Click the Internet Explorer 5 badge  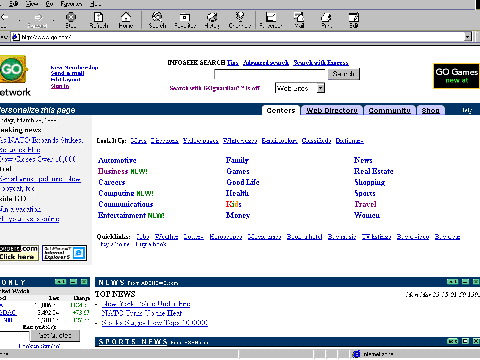click(64, 253)
